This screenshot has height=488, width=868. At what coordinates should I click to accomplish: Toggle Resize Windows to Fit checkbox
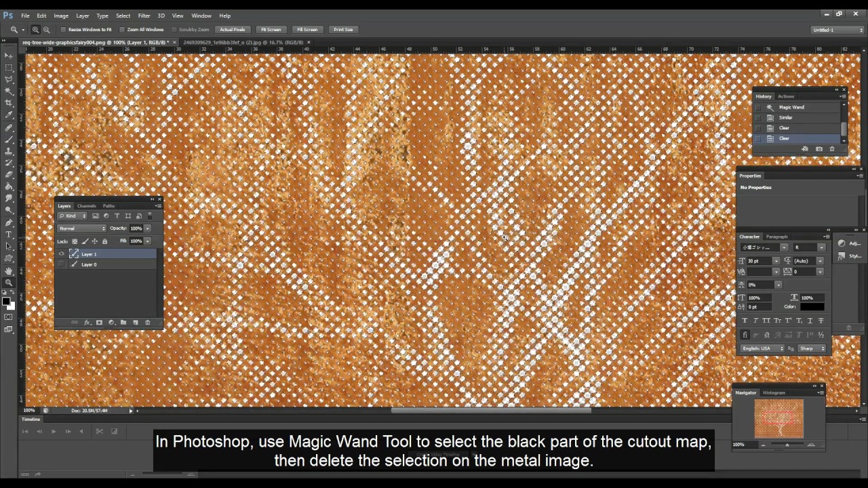pos(64,30)
